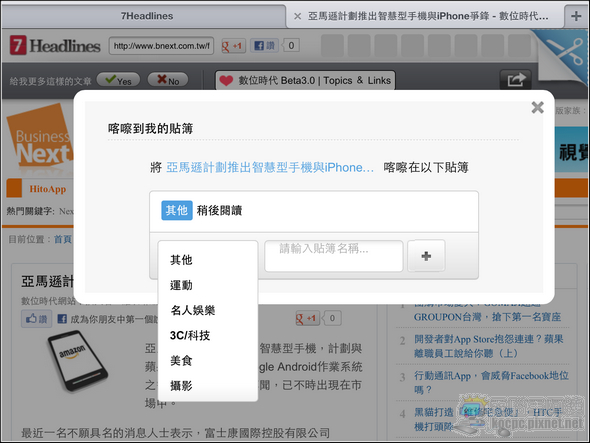Open 黑貓打造 HTC手機 article link
Image resolution: width=590 pixels, height=443 pixels.
[x=488, y=419]
